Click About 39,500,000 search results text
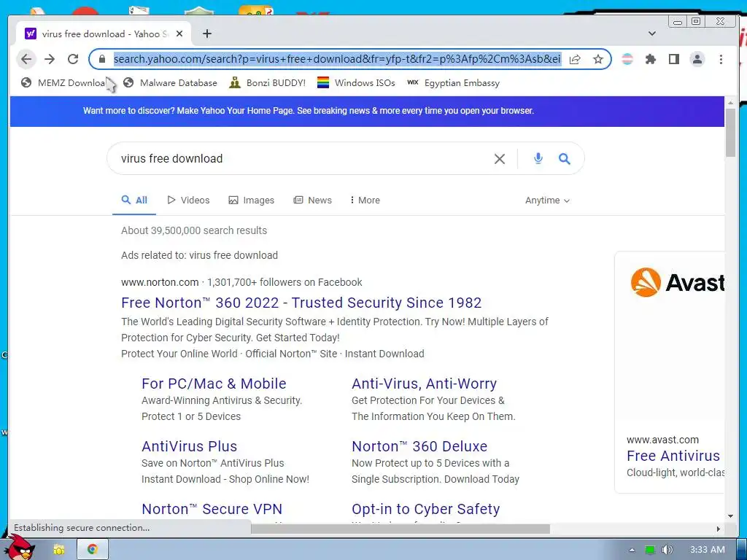This screenshot has width=747, height=560. 194,230
